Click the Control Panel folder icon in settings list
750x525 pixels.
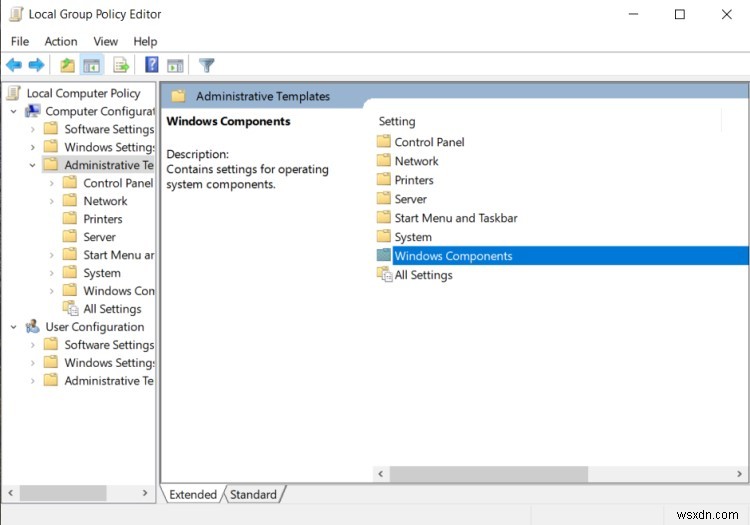coord(384,142)
